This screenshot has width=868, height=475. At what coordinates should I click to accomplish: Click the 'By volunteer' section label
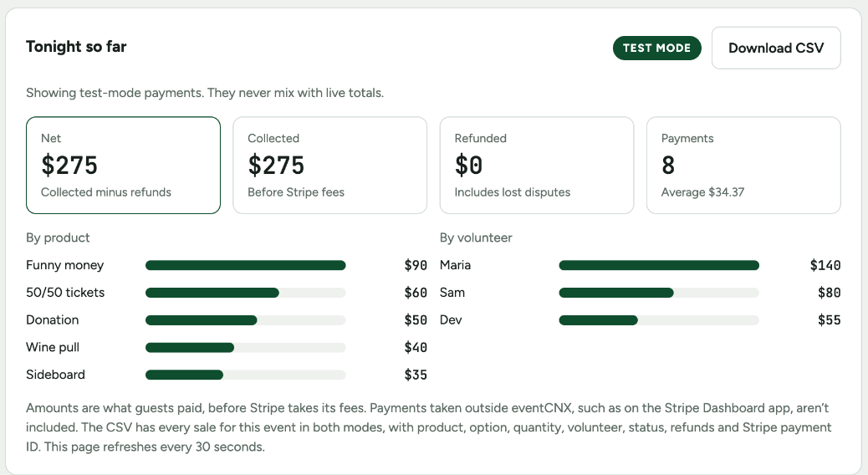(x=476, y=238)
